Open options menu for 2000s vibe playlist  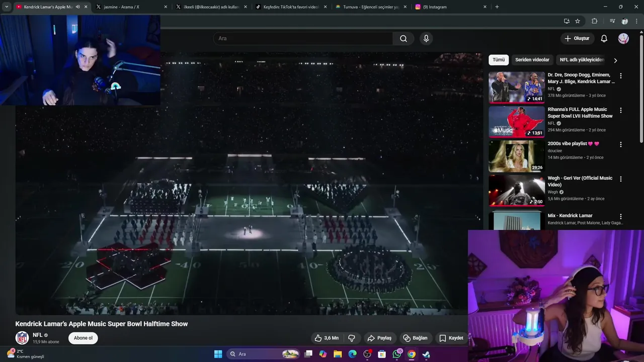620,144
